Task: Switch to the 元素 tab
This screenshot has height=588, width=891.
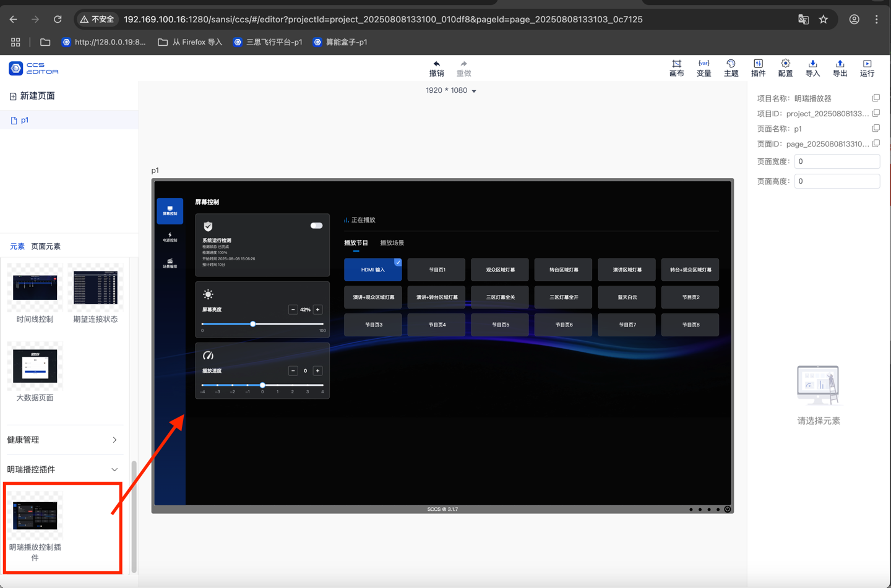Action: pos(17,246)
